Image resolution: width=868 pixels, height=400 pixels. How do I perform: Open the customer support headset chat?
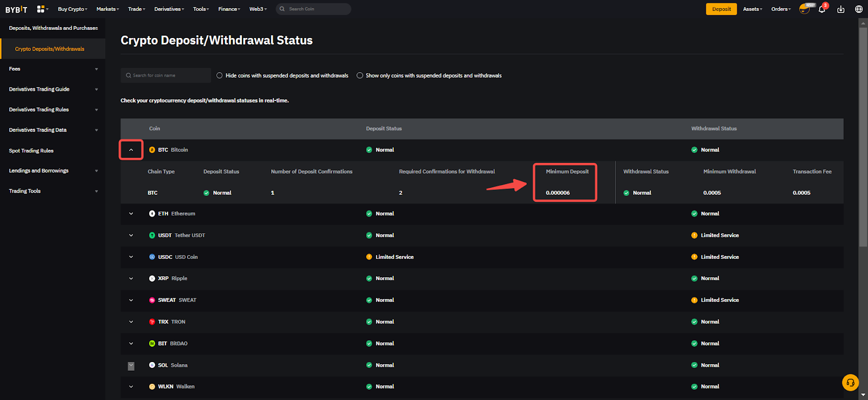850,383
